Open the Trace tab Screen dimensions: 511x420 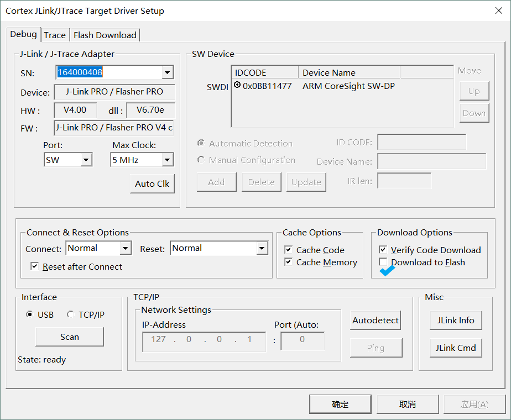coord(55,35)
